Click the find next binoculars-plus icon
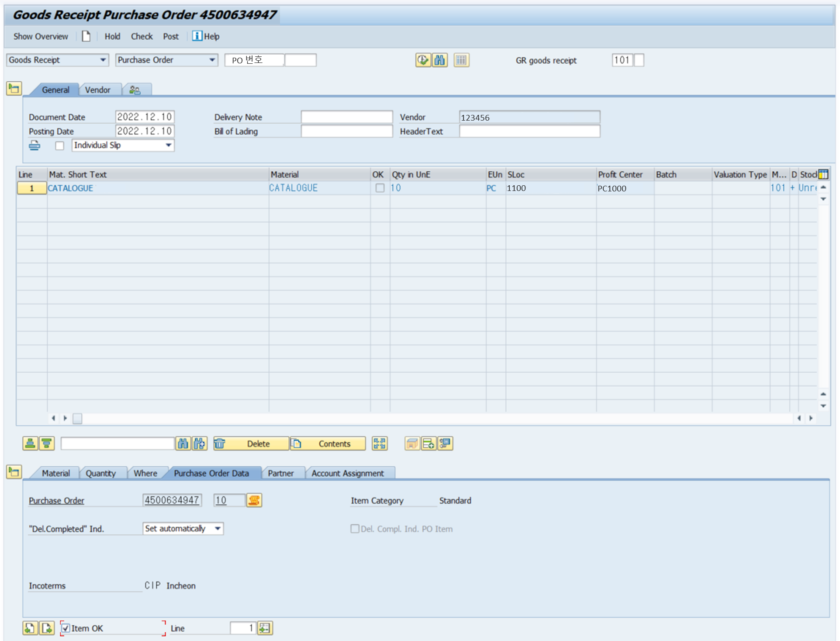Screen dimensions: 840x641 [x=199, y=444]
